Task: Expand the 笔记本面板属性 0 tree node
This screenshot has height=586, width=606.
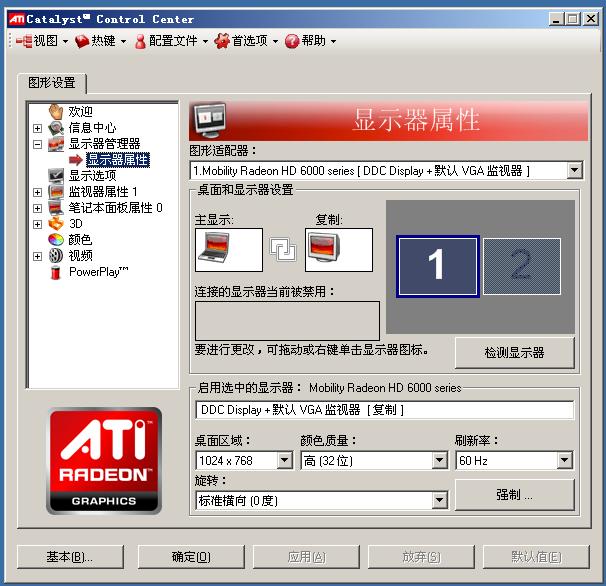Action: 37,208
